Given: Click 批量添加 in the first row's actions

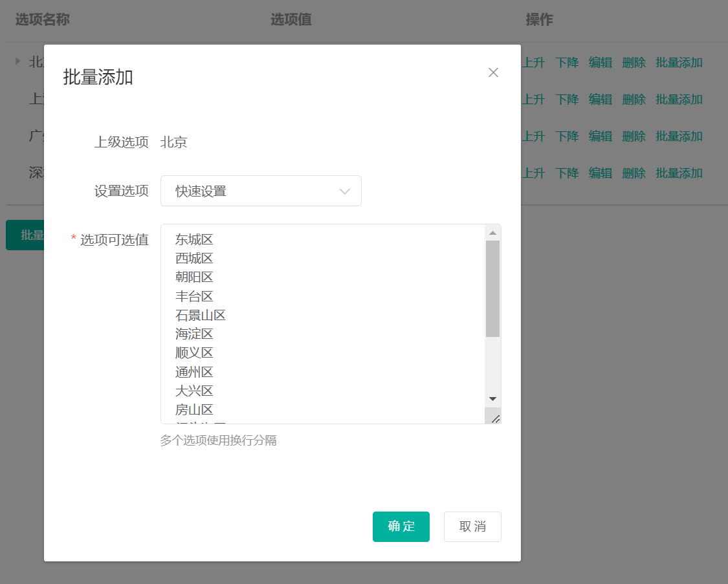Looking at the screenshot, I should (679, 62).
